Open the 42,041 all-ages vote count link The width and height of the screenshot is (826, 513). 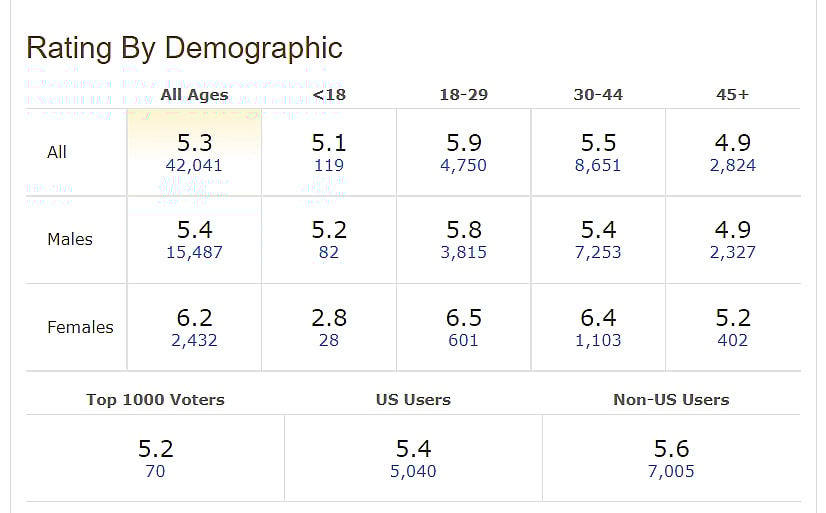point(194,166)
